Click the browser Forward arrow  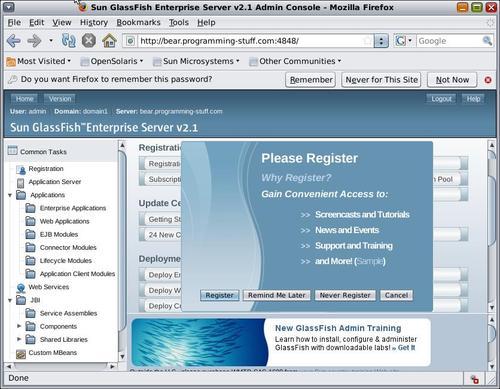click(34, 41)
